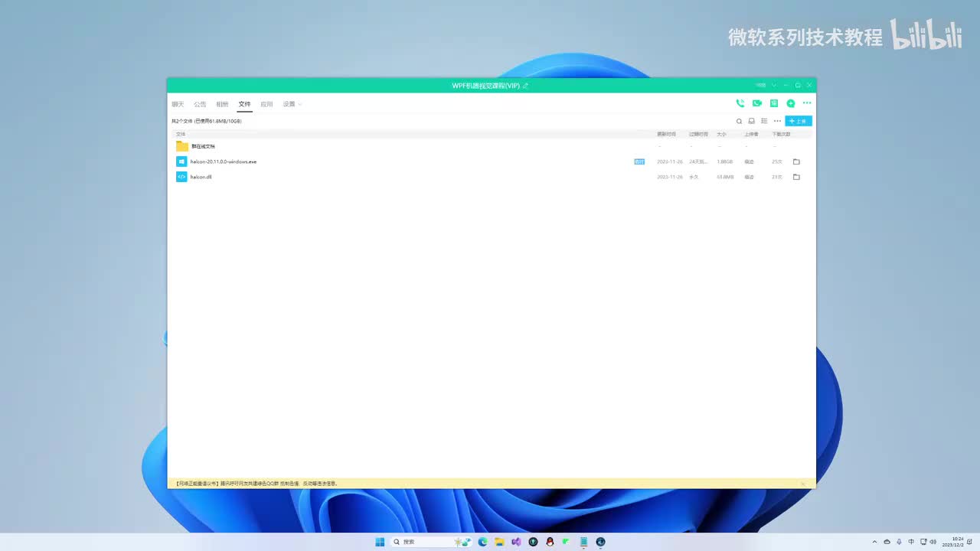Select the 文件 tab
Screen dimensions: 980x551
(244, 104)
